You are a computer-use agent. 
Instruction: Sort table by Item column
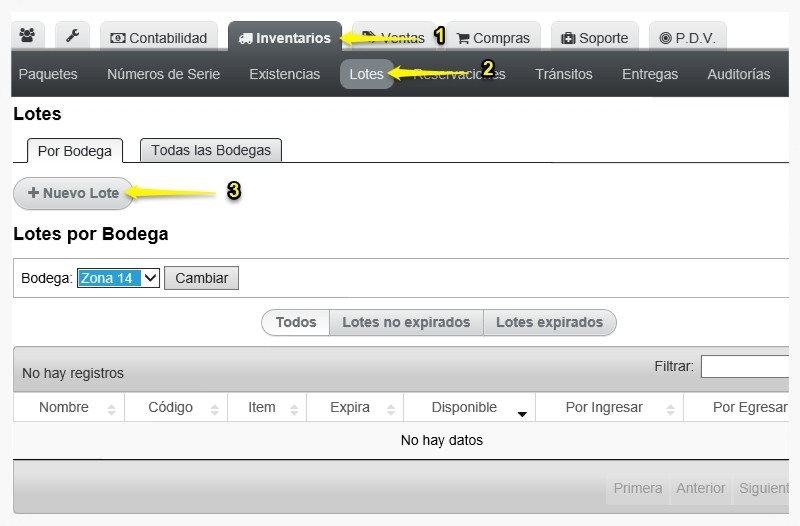(267, 407)
